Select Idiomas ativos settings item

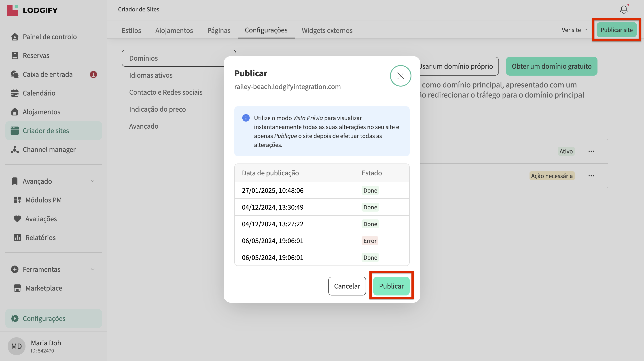tap(151, 75)
